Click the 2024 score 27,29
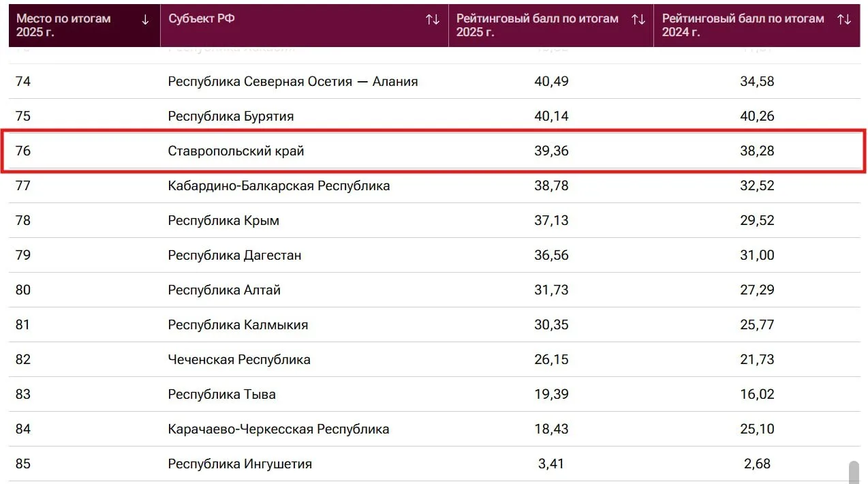Viewport: 868px width, 484px height. click(757, 290)
